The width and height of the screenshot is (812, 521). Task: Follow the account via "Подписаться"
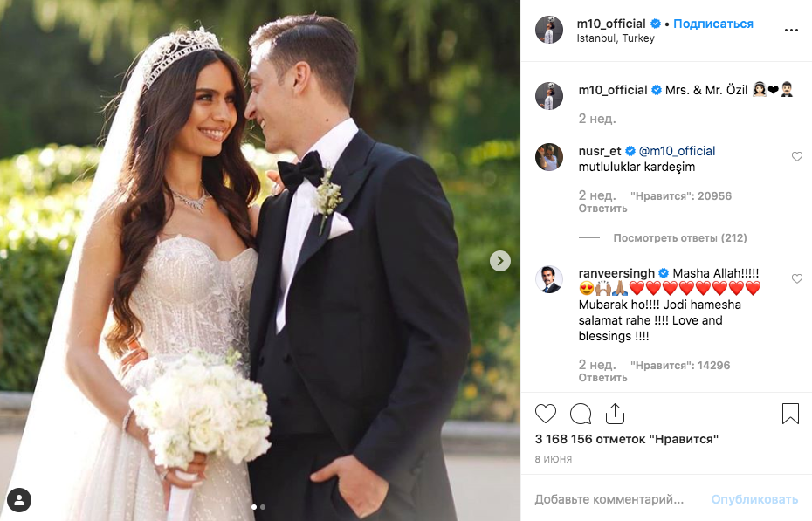tap(713, 24)
